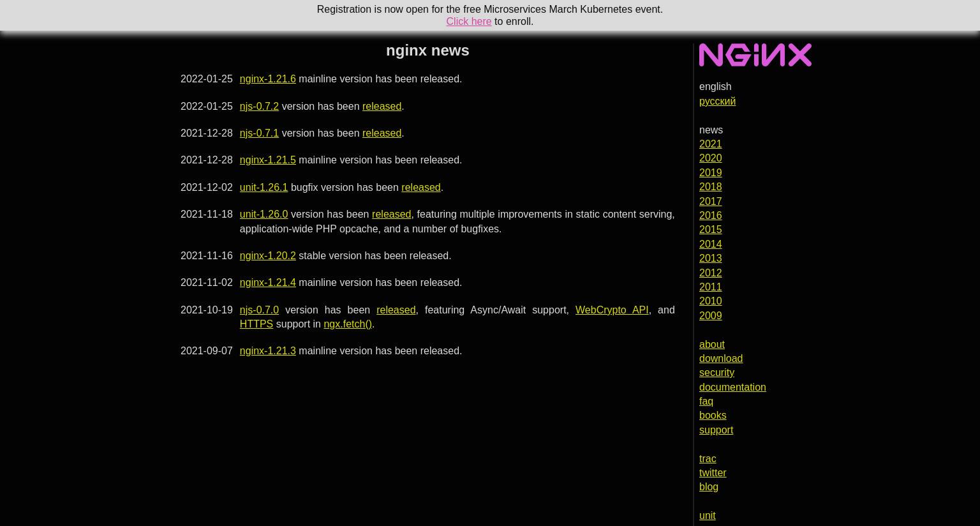Go to the about page

tap(711, 344)
